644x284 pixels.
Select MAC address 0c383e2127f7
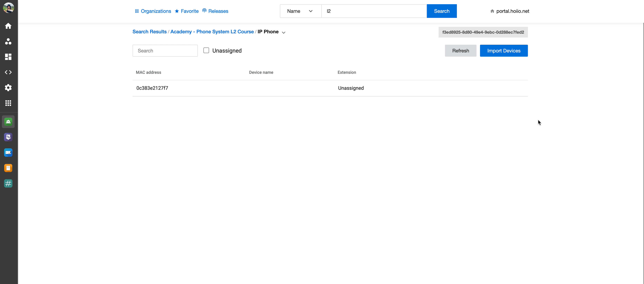coord(152,88)
